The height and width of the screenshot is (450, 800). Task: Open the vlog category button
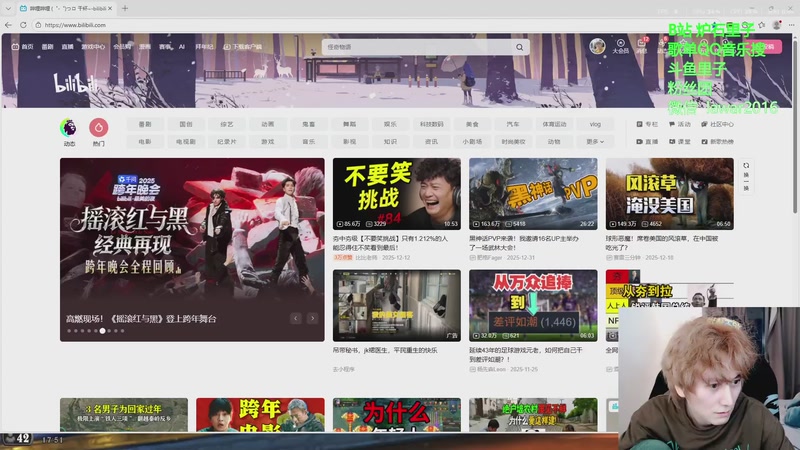(595, 124)
